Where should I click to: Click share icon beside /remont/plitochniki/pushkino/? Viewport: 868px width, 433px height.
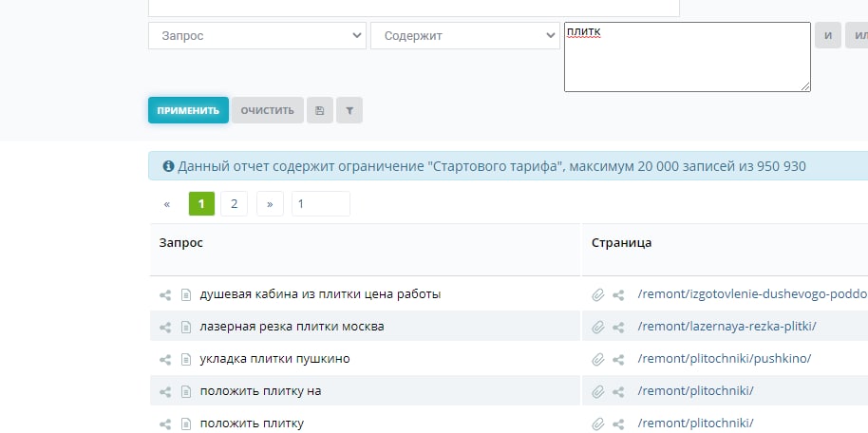(x=618, y=359)
